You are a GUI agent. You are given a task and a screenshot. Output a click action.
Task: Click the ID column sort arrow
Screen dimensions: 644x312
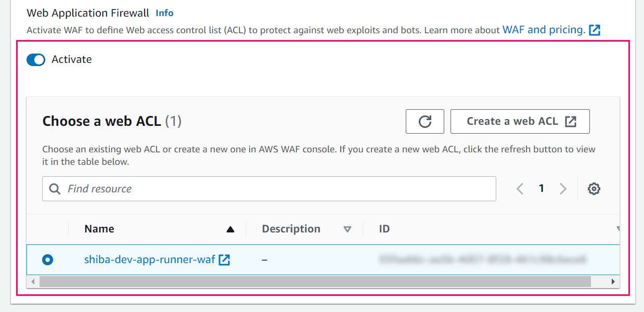point(618,229)
